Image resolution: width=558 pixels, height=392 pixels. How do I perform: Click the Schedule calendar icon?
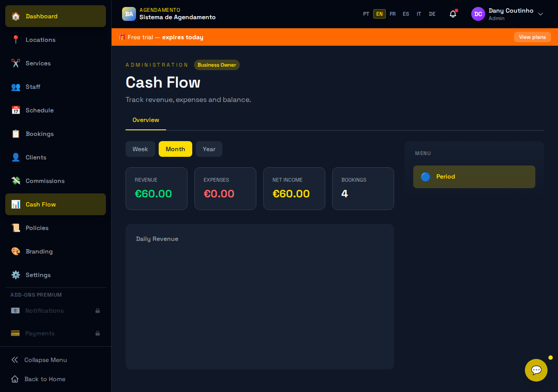point(16,110)
